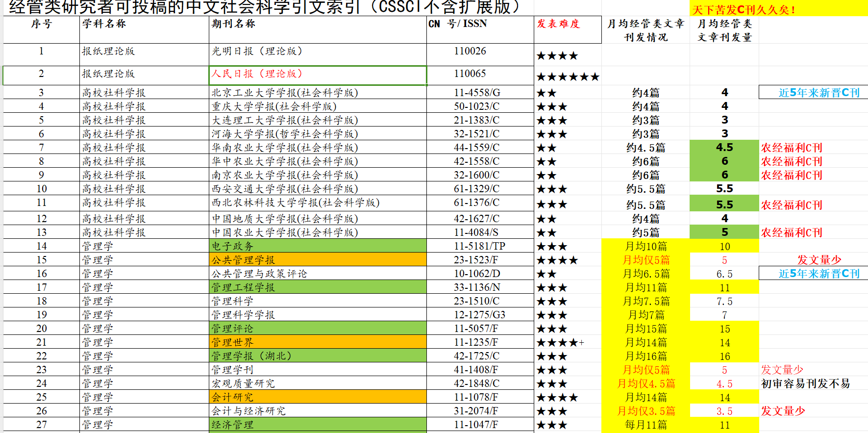This screenshot has width=868, height=433.
Task: Select the 月均16篇 cell
Action: coord(646,356)
